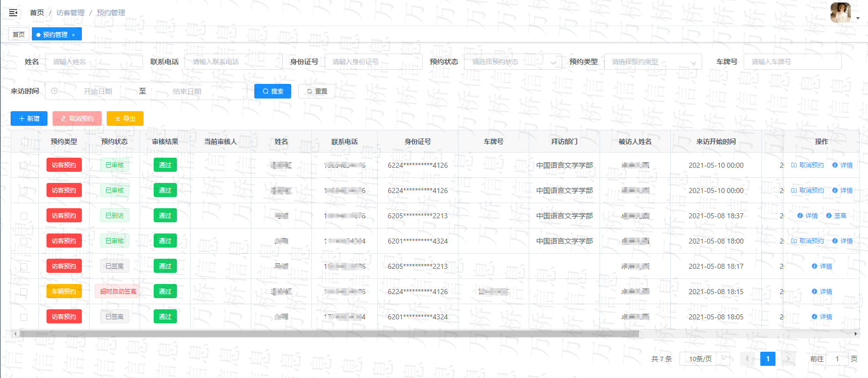
Task: Click the user avatar in top right
Action: (840, 13)
